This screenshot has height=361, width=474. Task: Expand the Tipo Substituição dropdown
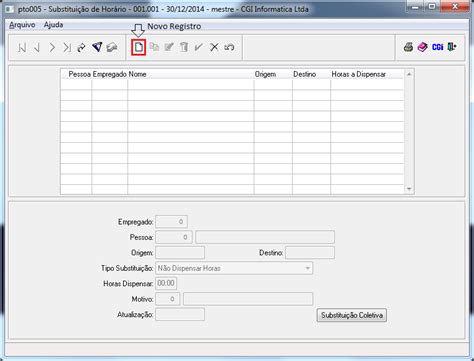coord(308,268)
